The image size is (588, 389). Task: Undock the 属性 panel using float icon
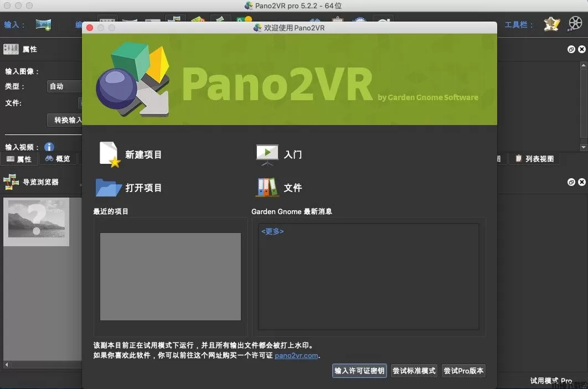click(571, 49)
